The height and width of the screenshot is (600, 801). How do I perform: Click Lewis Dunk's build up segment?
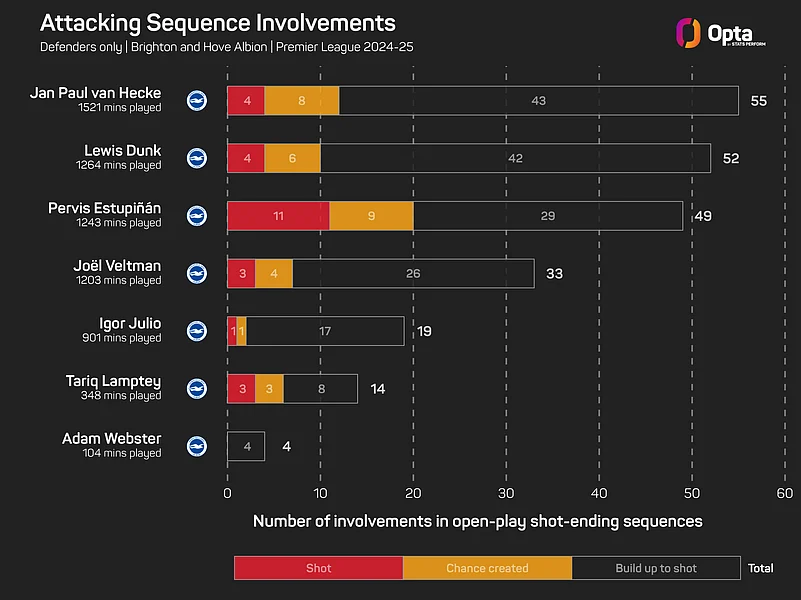(x=515, y=158)
